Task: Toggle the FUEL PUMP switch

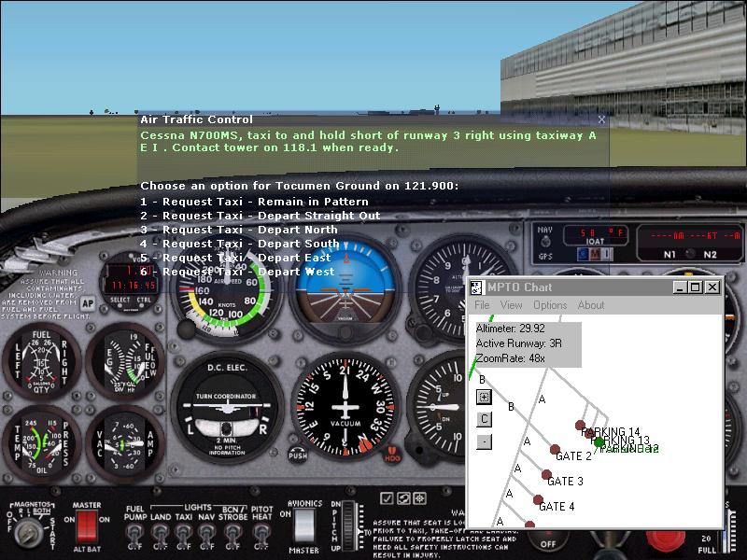Action: click(x=134, y=534)
